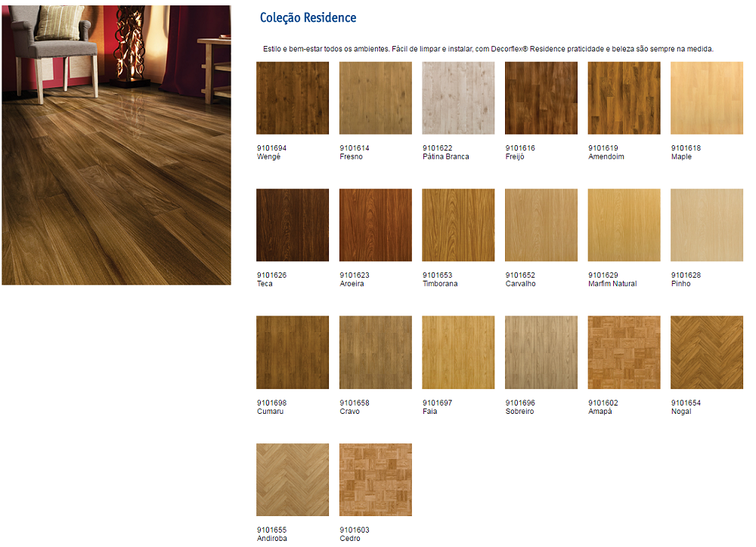Pick the Pinho light wood swatch

click(707, 225)
